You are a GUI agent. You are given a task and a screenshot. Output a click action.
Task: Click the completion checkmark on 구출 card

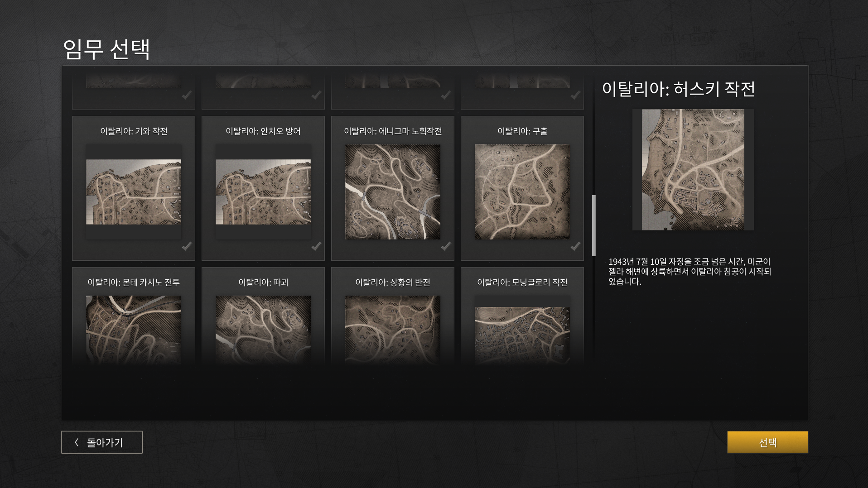coord(575,246)
